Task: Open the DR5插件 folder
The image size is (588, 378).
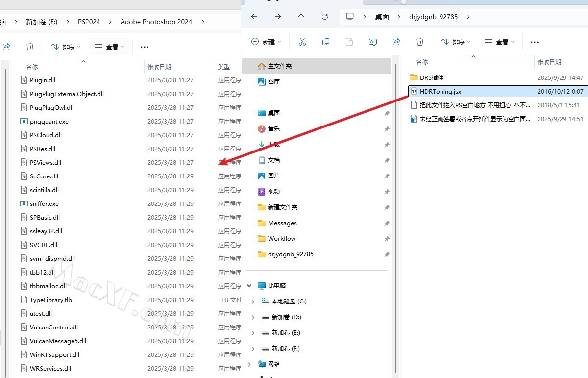Action: 431,77
